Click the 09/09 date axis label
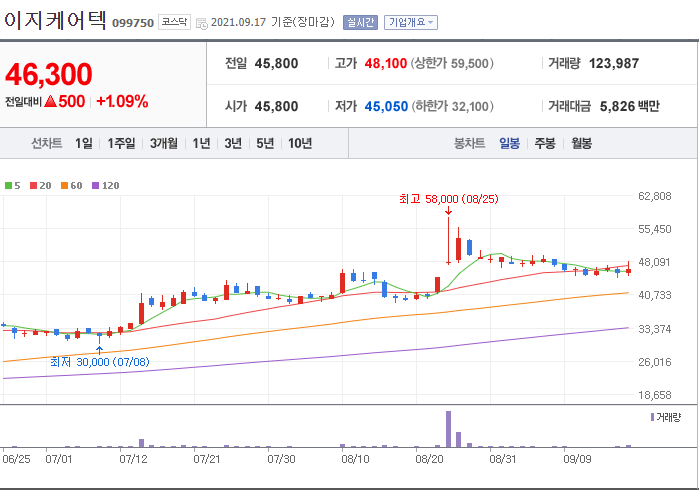This screenshot has width=699, height=490. tap(577, 459)
